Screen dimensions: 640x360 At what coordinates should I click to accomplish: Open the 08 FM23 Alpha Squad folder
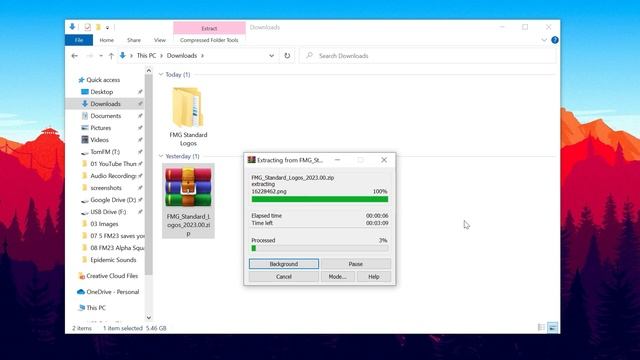(x=117, y=248)
